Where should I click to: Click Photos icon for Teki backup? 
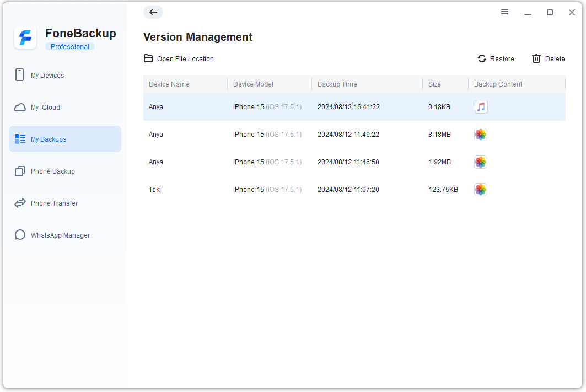481,190
